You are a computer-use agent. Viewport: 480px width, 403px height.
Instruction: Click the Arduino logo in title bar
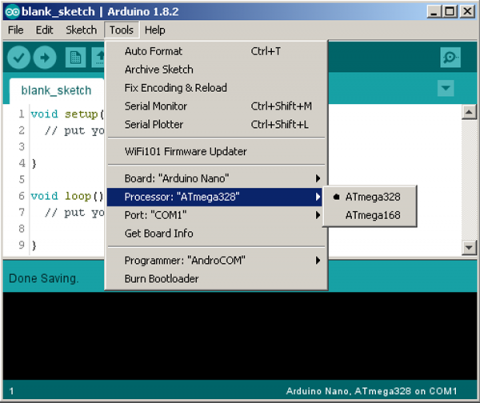pos(12,12)
